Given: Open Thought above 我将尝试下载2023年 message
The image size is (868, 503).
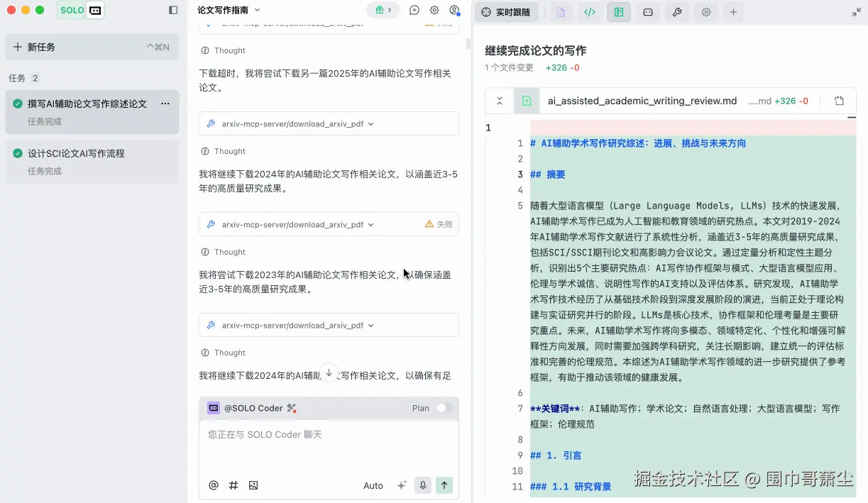Looking at the screenshot, I should 224,252.
